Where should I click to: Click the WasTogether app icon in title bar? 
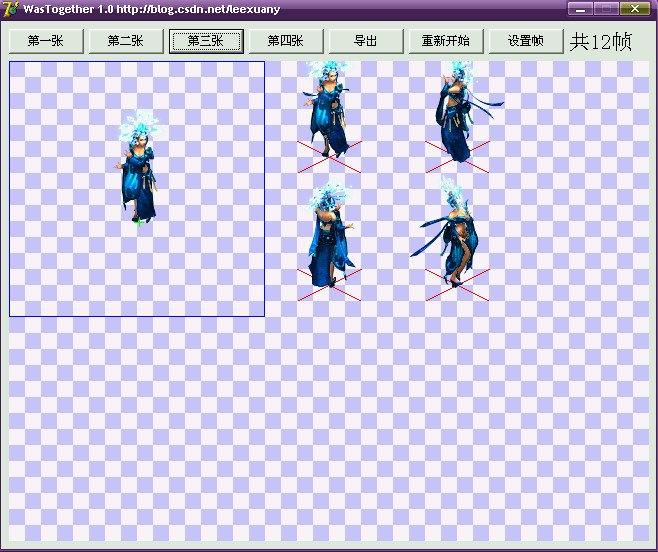10,9
